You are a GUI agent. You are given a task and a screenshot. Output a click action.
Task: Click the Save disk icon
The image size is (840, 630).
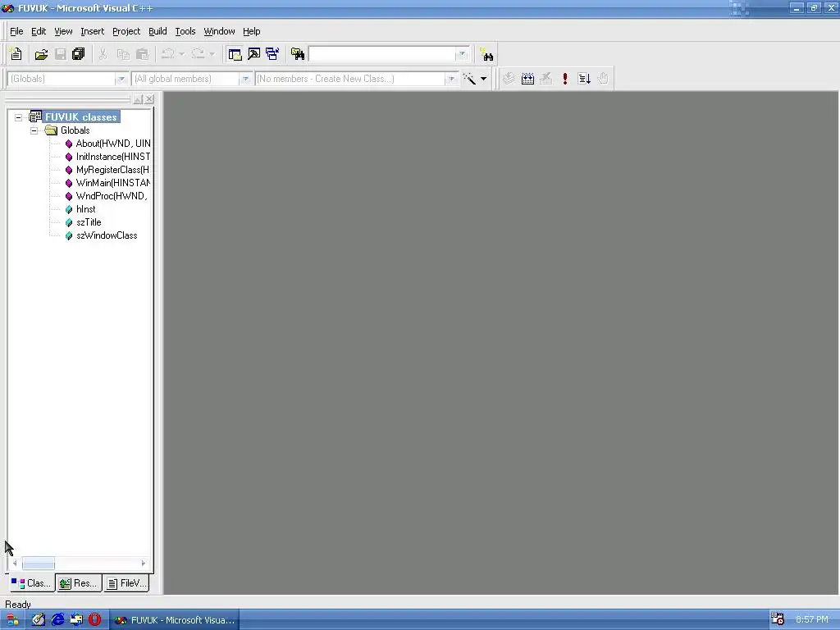pyautogui.click(x=61, y=54)
